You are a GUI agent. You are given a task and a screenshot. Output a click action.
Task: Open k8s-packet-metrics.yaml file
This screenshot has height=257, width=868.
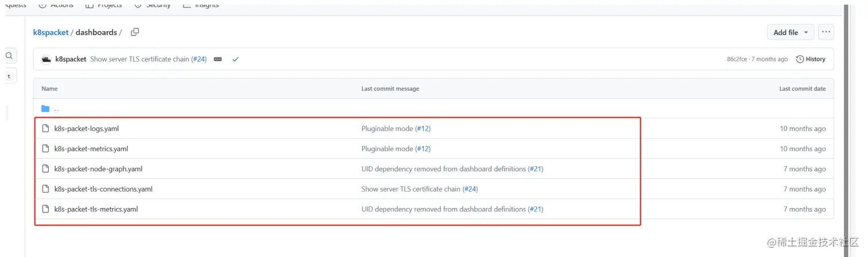click(x=91, y=149)
